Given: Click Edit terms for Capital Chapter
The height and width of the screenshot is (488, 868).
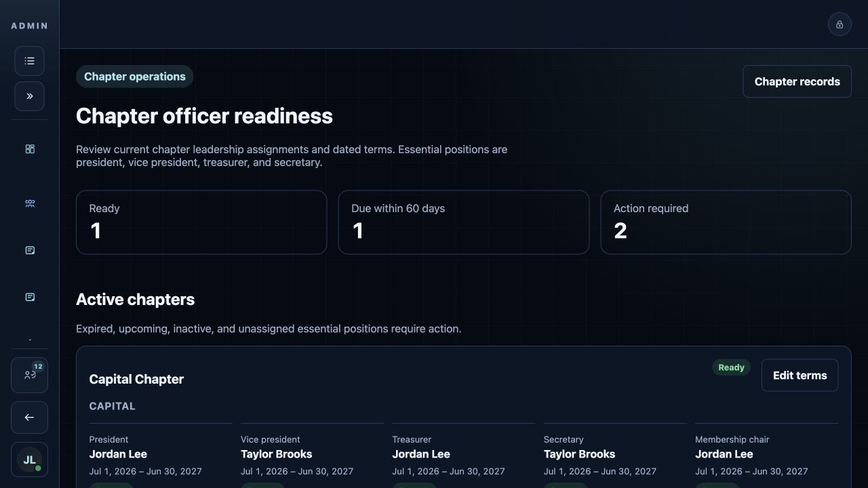Looking at the screenshot, I should click(x=800, y=375).
